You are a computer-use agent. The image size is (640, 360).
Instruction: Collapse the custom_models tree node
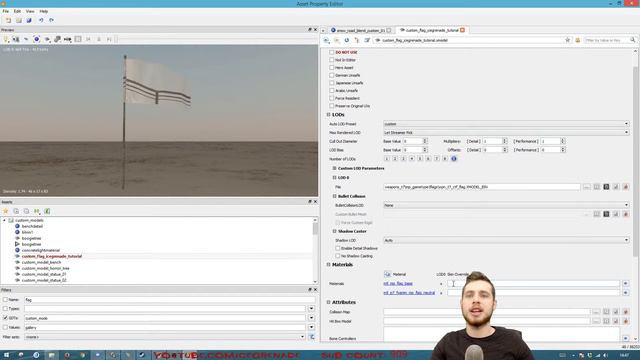[x=4, y=220]
